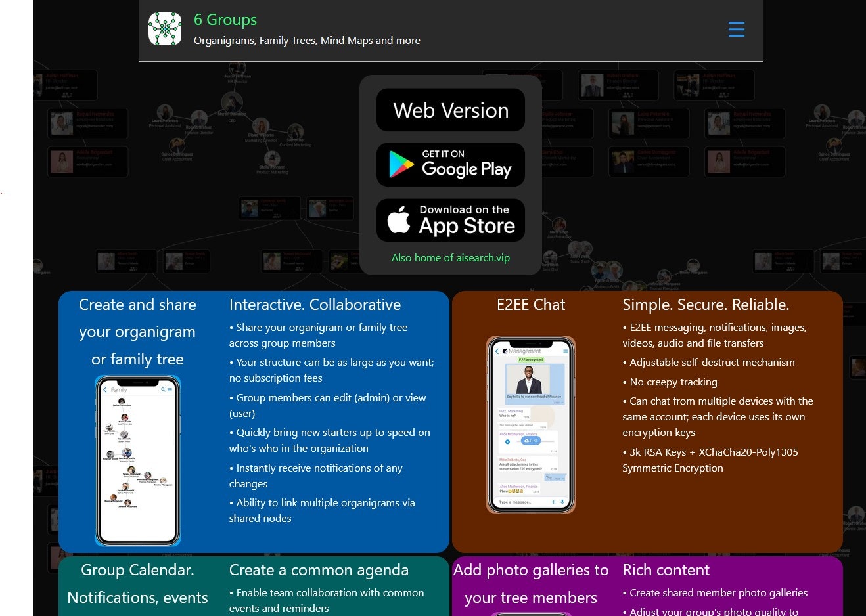Select 'Create and share' heading text

[x=137, y=305]
